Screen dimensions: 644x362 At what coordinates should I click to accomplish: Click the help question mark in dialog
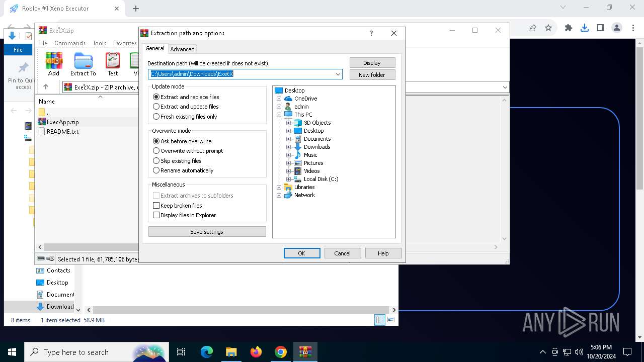coord(371,33)
